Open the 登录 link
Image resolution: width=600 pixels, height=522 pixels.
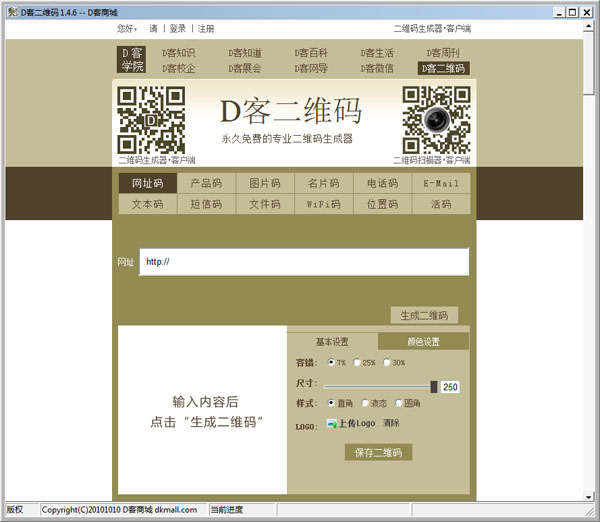(x=177, y=29)
